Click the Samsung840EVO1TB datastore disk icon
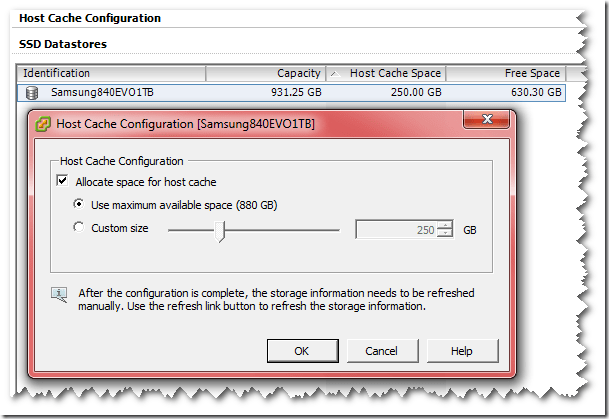This screenshot has height=419, width=609. tap(34, 92)
